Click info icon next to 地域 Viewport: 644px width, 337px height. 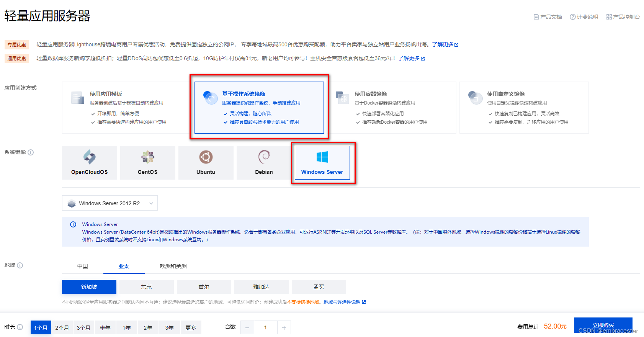coord(20,265)
